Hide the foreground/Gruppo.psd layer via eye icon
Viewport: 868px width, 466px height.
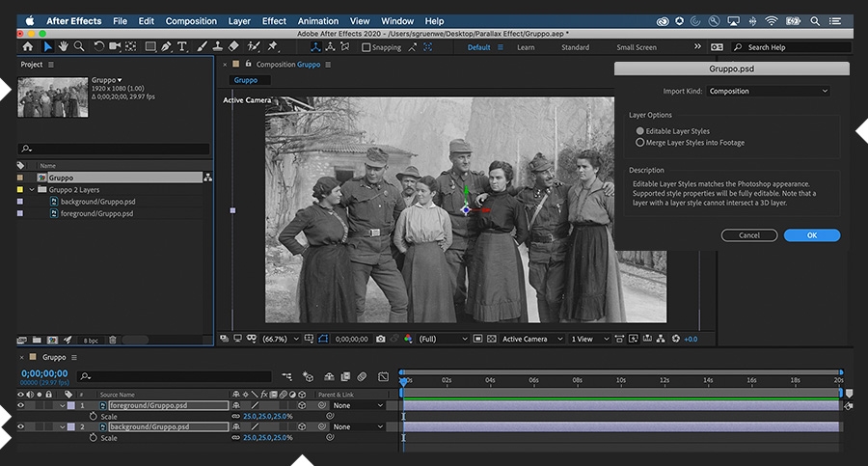[x=21, y=406]
